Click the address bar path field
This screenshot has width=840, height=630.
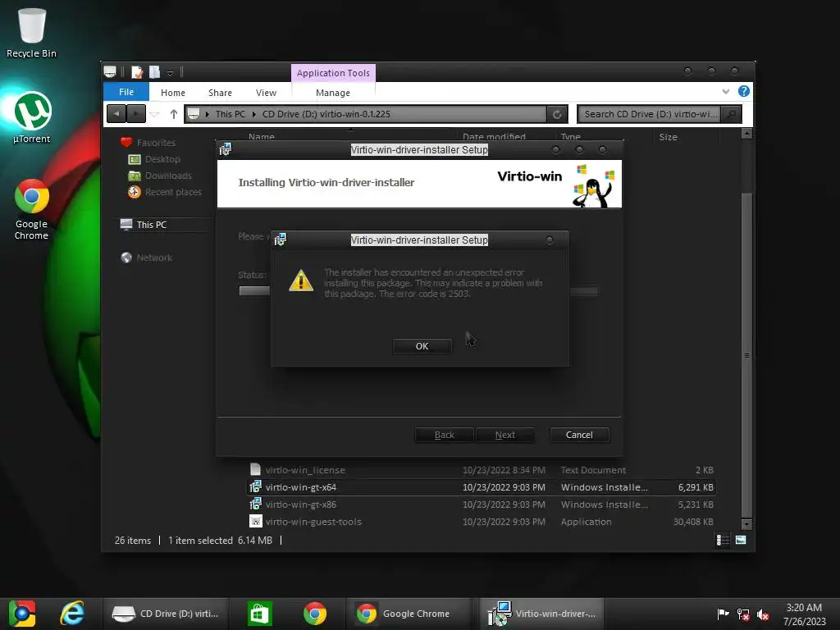tap(365, 113)
